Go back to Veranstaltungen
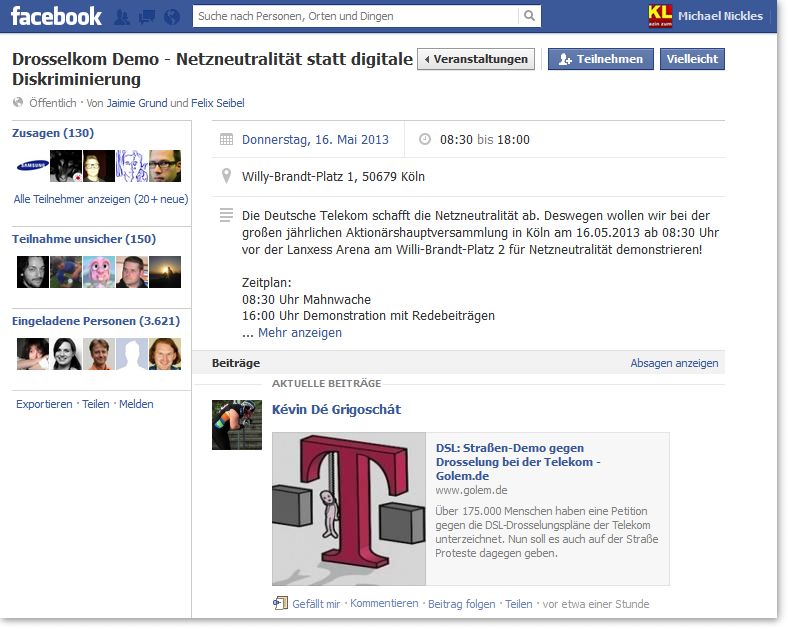This screenshot has width=788, height=629. pos(476,59)
